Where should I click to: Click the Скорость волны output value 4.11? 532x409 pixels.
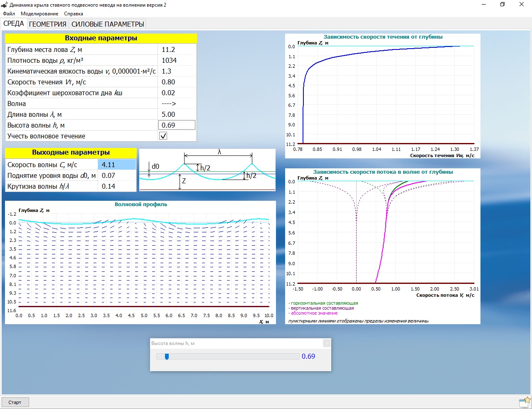(x=117, y=165)
